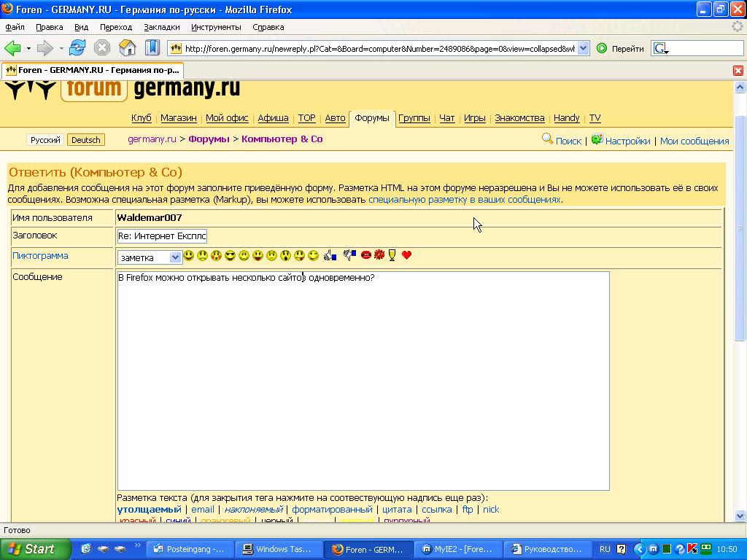Screen dimensions: 747x560
Task: Click the Stop loading icon
Action: (x=102, y=48)
